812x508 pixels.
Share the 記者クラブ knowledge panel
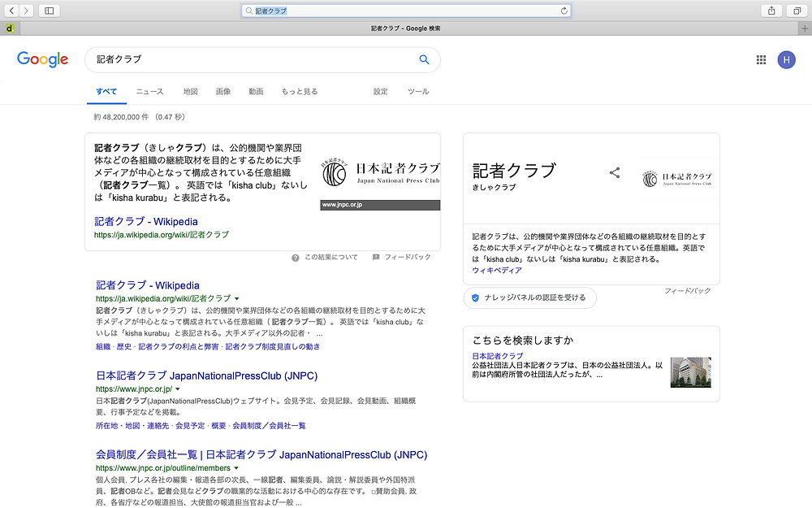click(614, 172)
